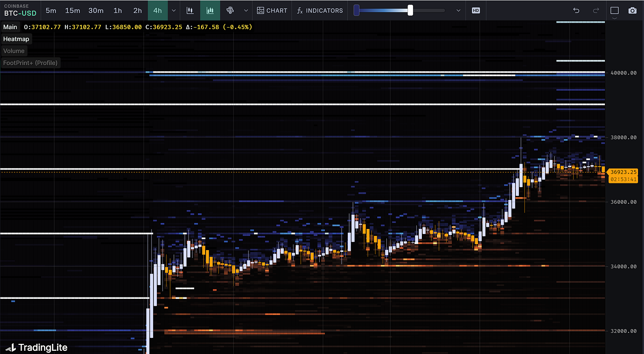644x354 pixels.
Task: Click the 32000.00 price axis label
Action: pos(624,331)
